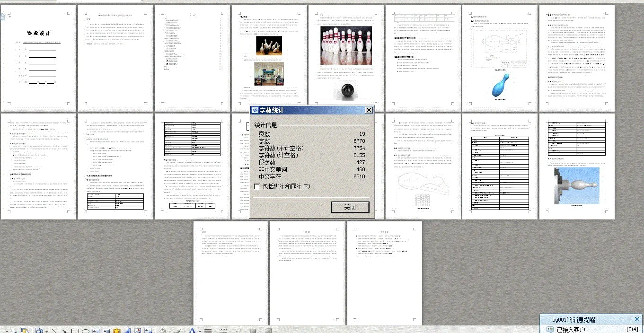Click the bowling pins photo page

coord(346,59)
